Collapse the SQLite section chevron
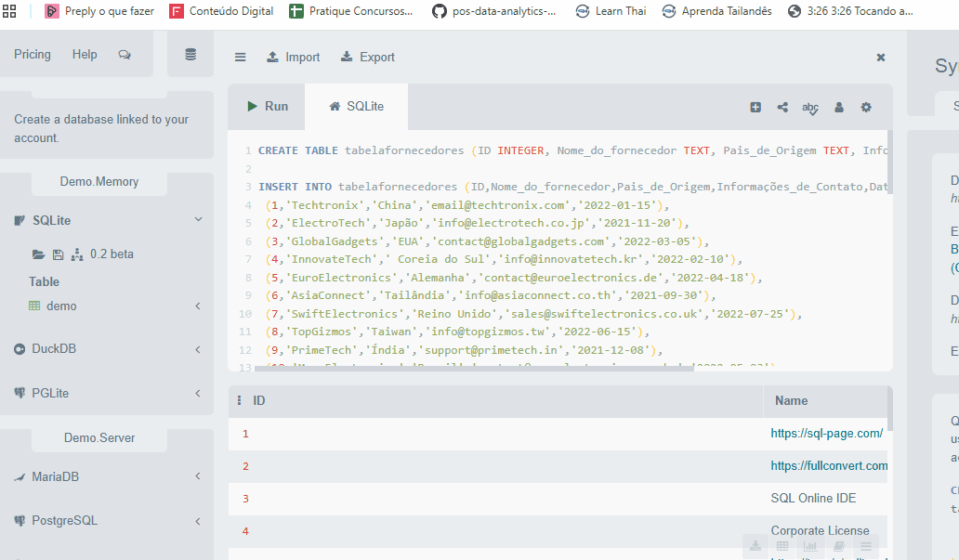 (198, 219)
